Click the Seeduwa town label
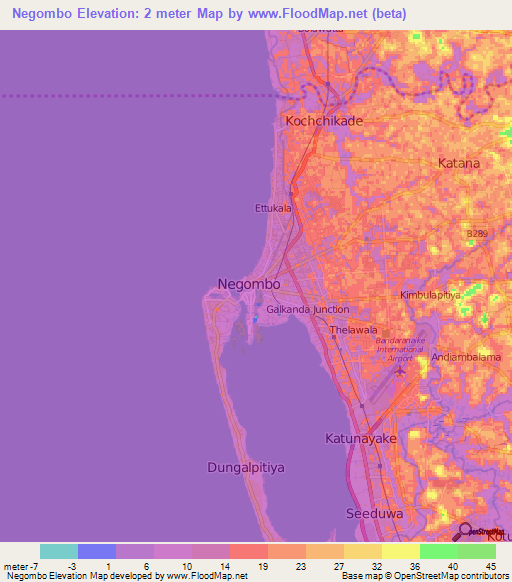 [375, 514]
